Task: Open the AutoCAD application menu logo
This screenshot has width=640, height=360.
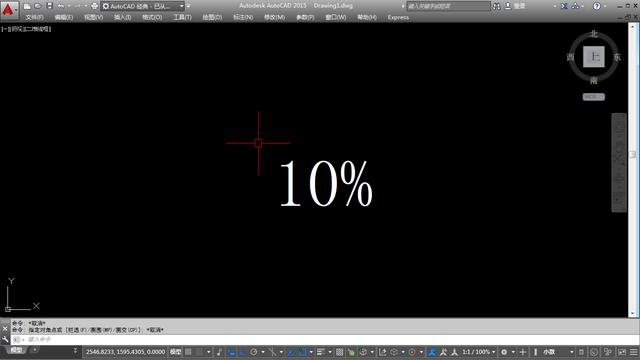Action: (9, 10)
